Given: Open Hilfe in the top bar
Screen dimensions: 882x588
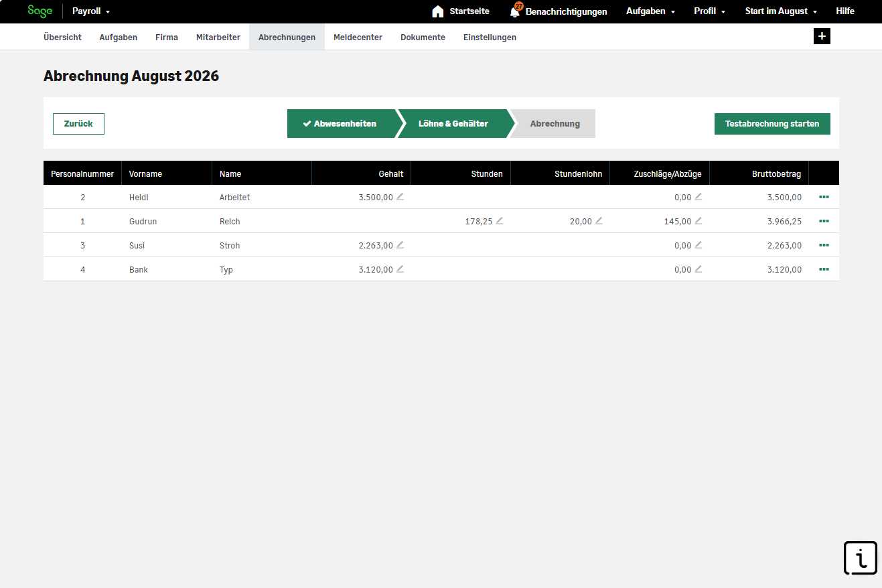Looking at the screenshot, I should pyautogui.click(x=845, y=11).
